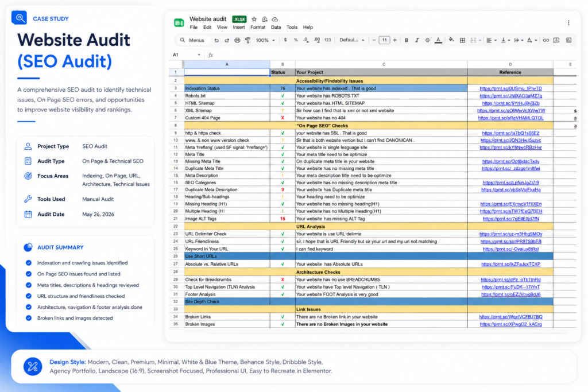Select the selected empty cell A1
Screen dimensions: 588x392
pyautogui.click(x=227, y=72)
